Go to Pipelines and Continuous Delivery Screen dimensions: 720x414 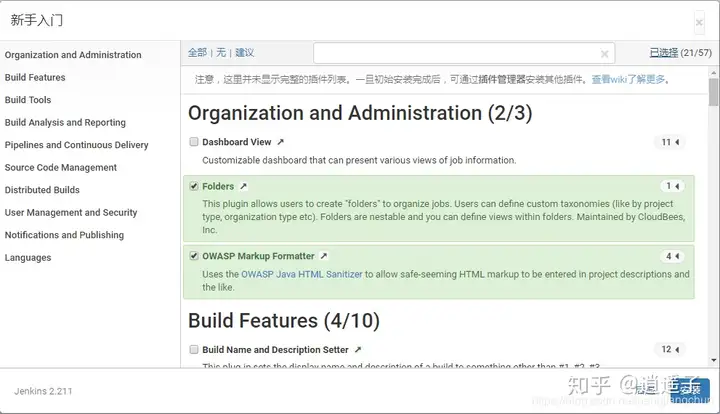(77, 145)
